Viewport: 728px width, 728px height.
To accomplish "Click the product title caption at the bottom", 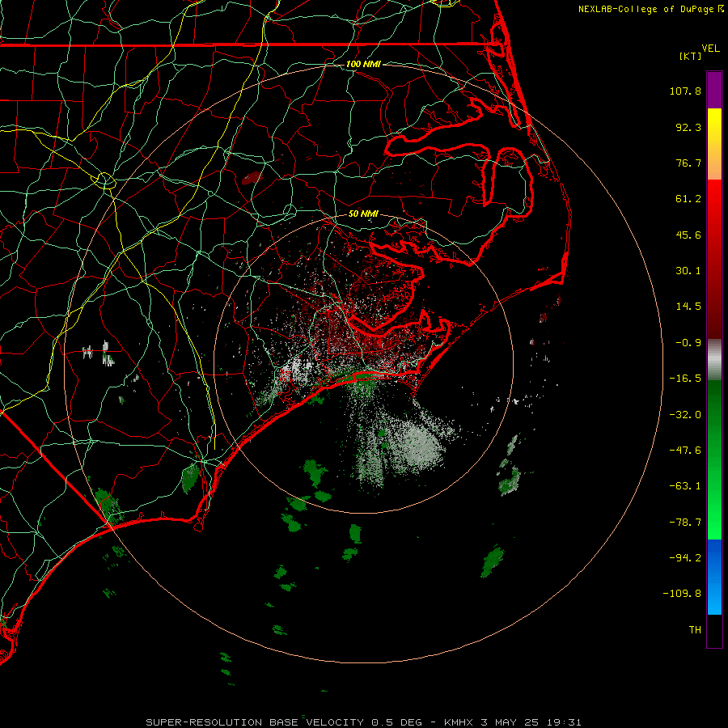I will click(x=363, y=722).
